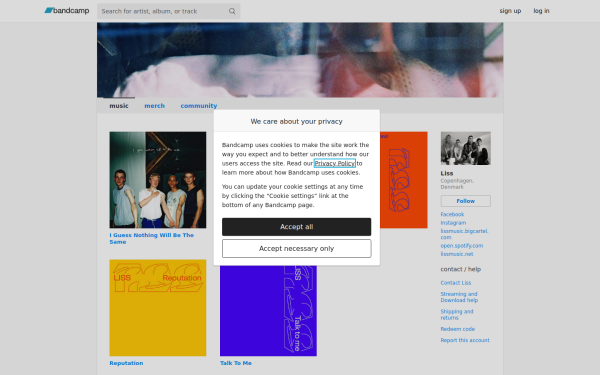Click I Guess Nothing Will Be The Same title
Viewport: 600px width, 375px height.
[152, 238]
